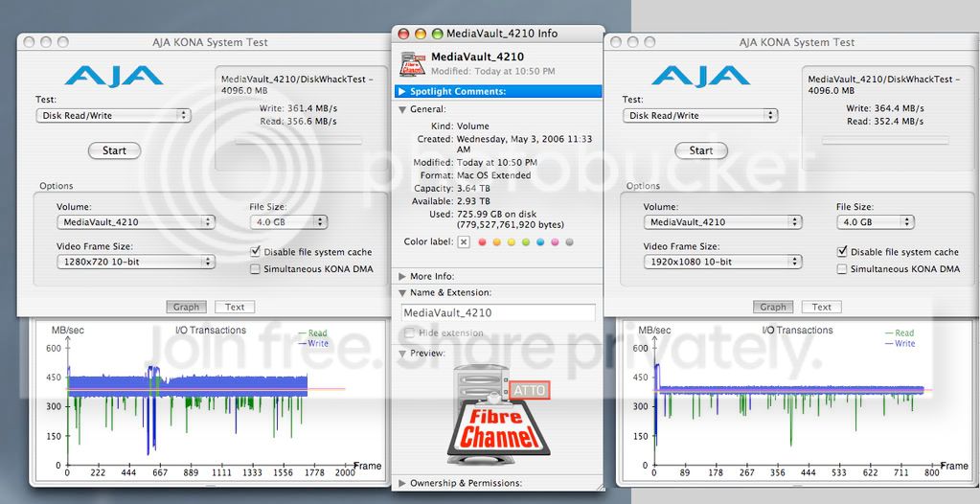Click AJA logo in left KONA window
This screenshot has width=980, height=504.
(113, 77)
